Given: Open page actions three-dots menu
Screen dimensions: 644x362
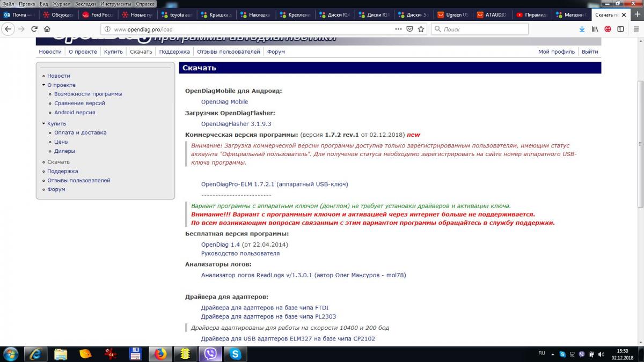Looking at the screenshot, I should (x=398, y=29).
